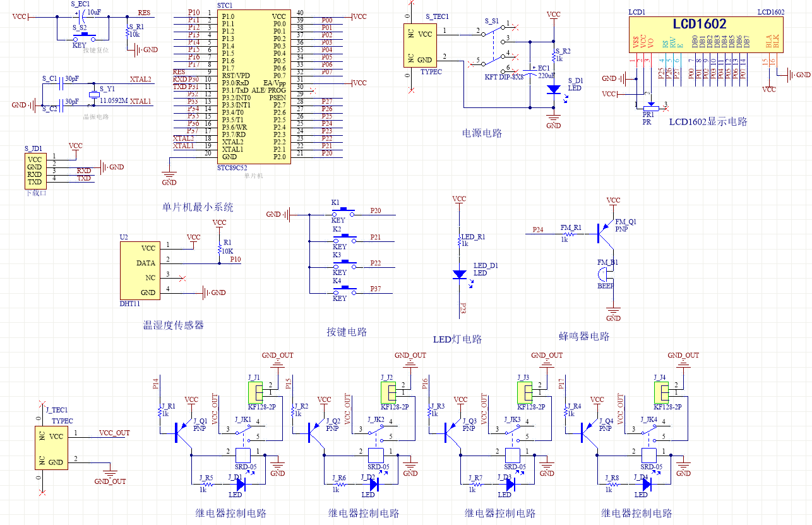The height and width of the screenshot is (525, 812).
Task: Click the EC1 220uF capacitor
Action: pyautogui.click(x=530, y=71)
